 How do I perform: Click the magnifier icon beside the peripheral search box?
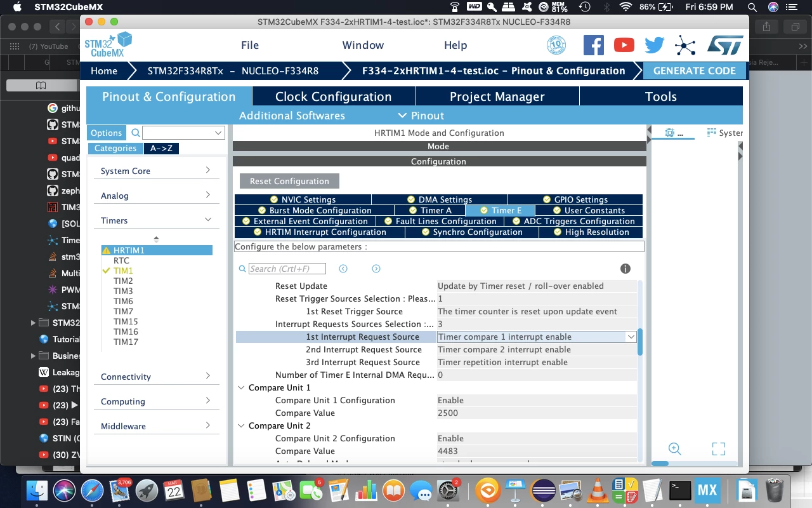point(135,133)
